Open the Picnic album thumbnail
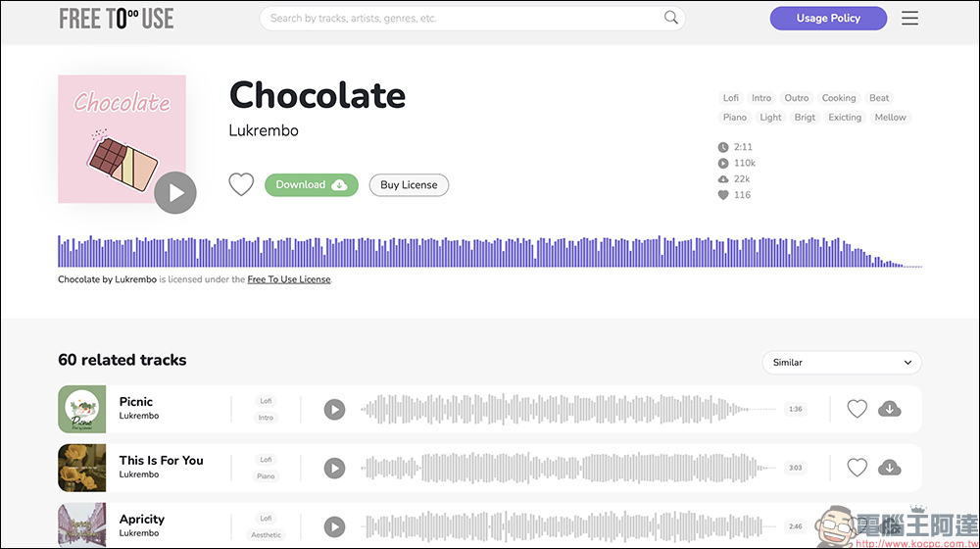Viewport: 980px width, 549px height. [x=82, y=409]
